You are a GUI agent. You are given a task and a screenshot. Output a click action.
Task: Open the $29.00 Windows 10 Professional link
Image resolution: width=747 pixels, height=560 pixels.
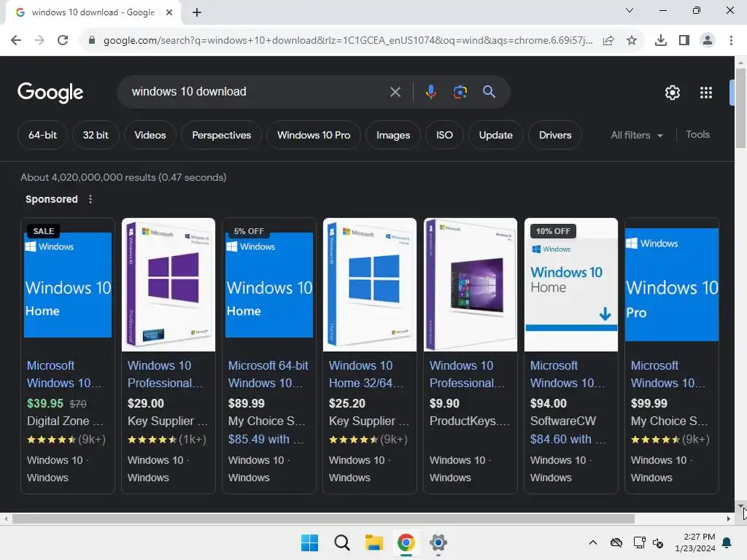pos(165,374)
